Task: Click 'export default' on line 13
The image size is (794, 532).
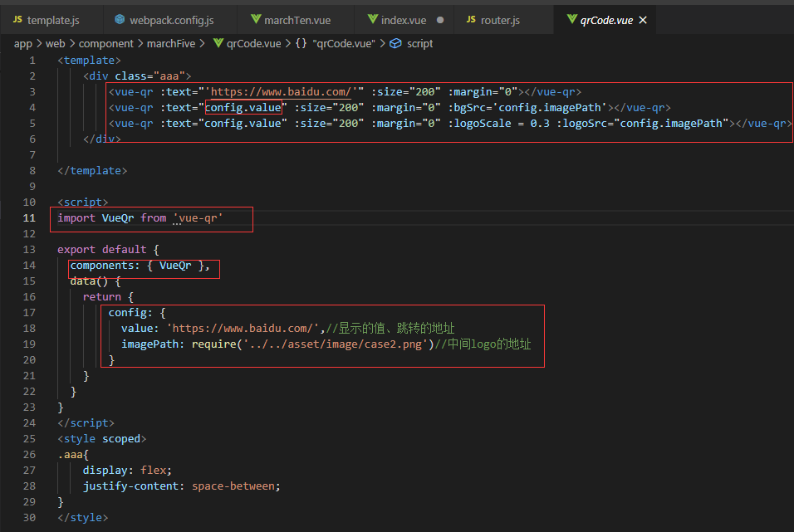Action: [x=102, y=250]
